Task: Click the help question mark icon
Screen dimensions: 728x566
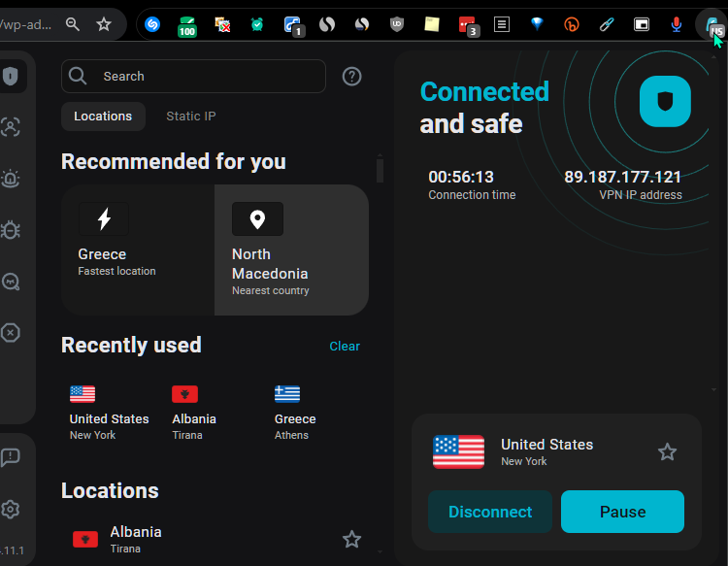Action: [x=352, y=76]
